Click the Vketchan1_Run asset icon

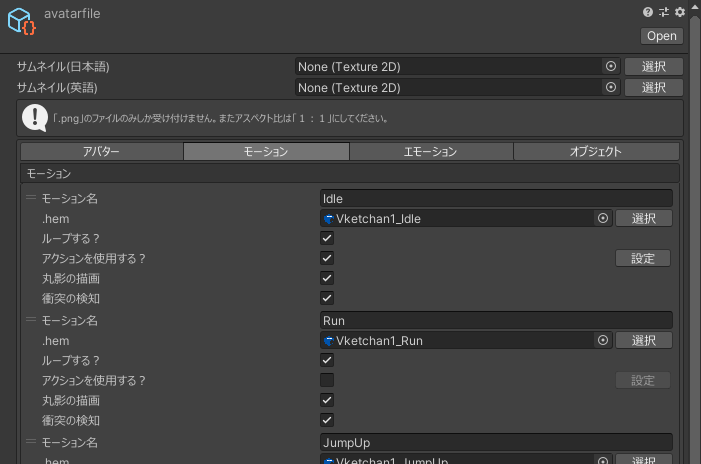[x=329, y=341]
